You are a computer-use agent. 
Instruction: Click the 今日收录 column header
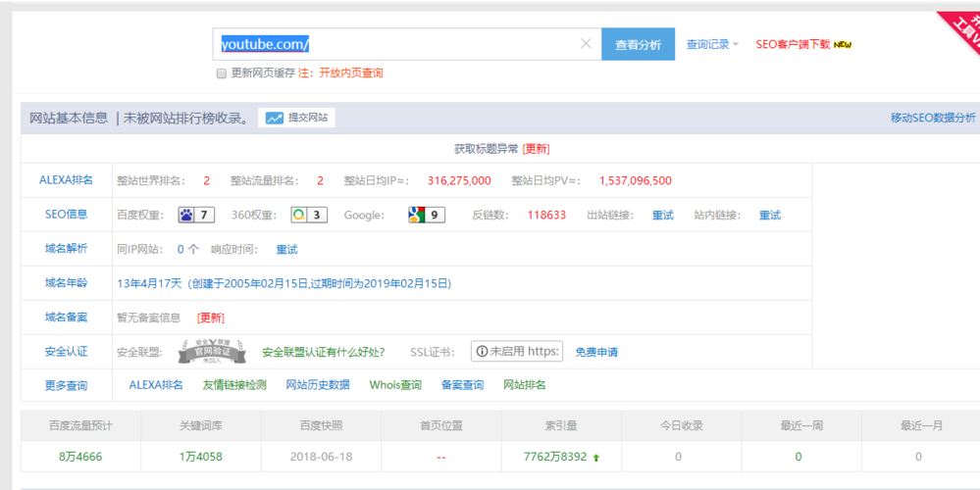tap(681, 425)
